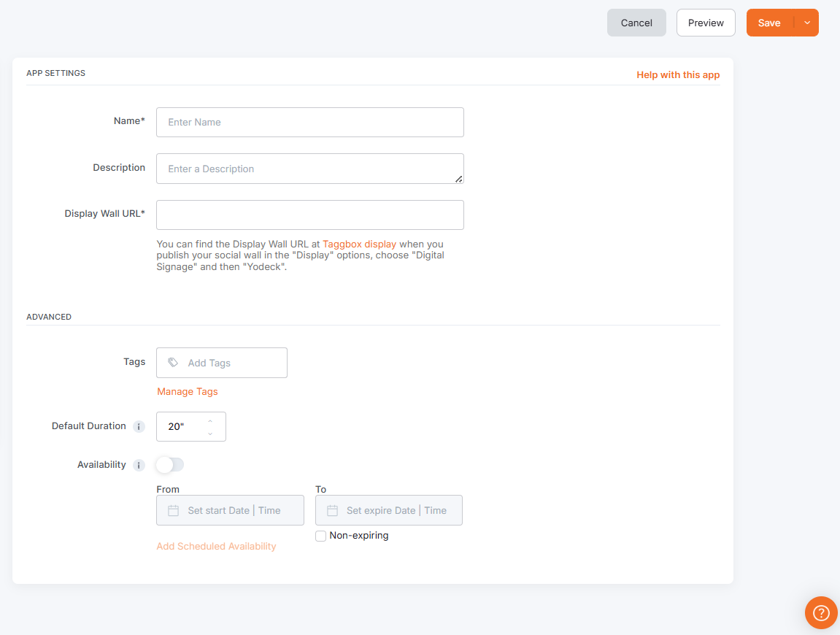Open the Help with this app link
This screenshot has width=840, height=635.
(678, 74)
